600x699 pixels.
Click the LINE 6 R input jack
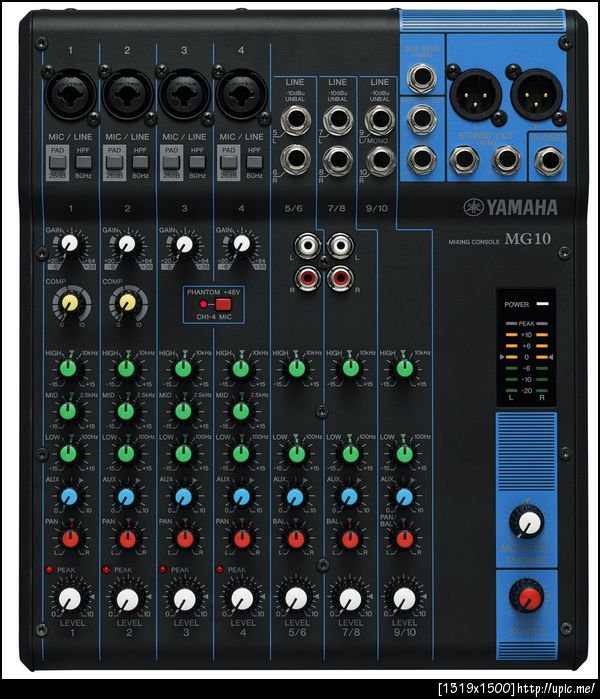point(296,159)
